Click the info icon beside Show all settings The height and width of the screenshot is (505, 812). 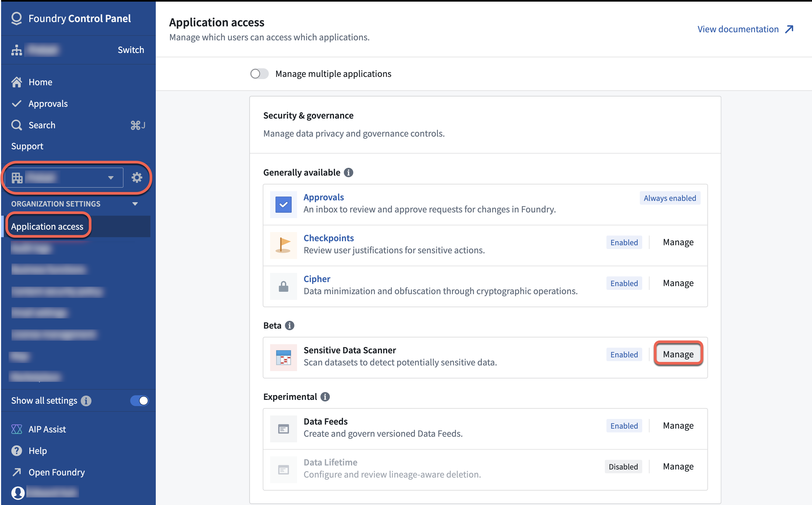[x=86, y=401]
